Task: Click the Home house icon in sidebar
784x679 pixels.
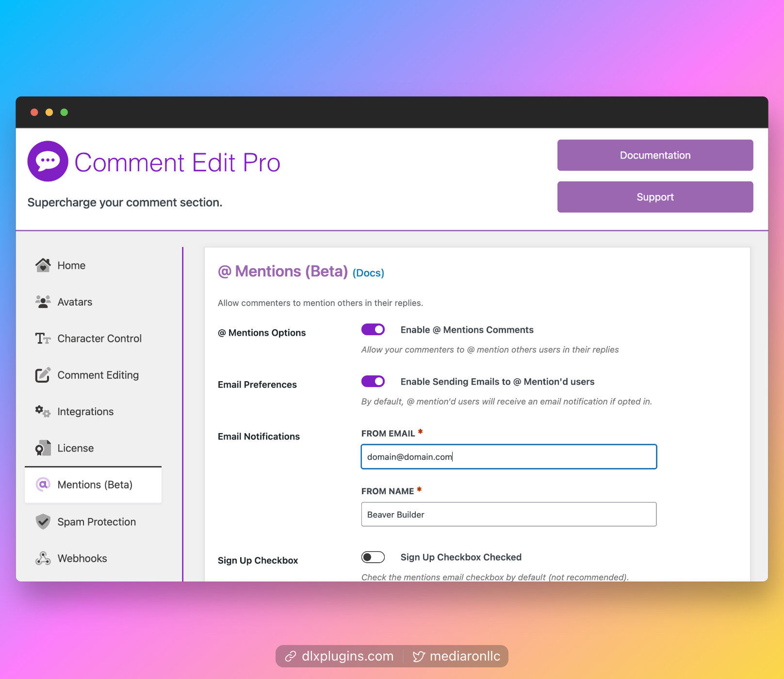Action: click(43, 265)
